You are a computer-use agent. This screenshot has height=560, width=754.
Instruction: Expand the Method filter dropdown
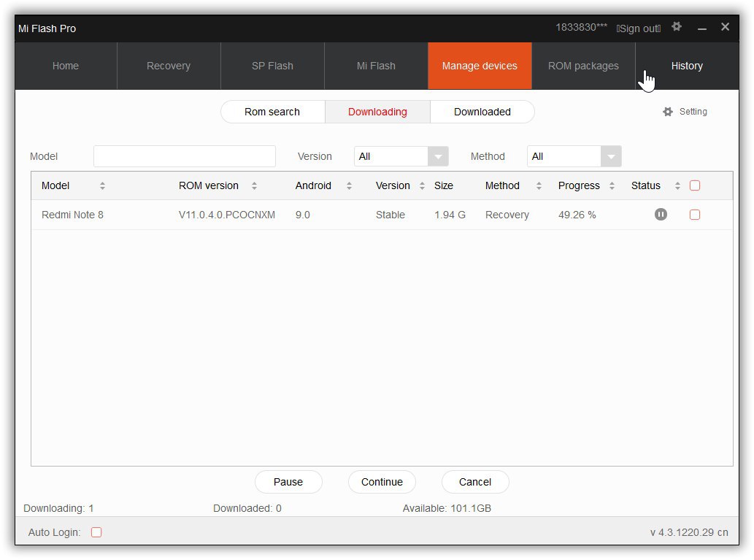(611, 156)
